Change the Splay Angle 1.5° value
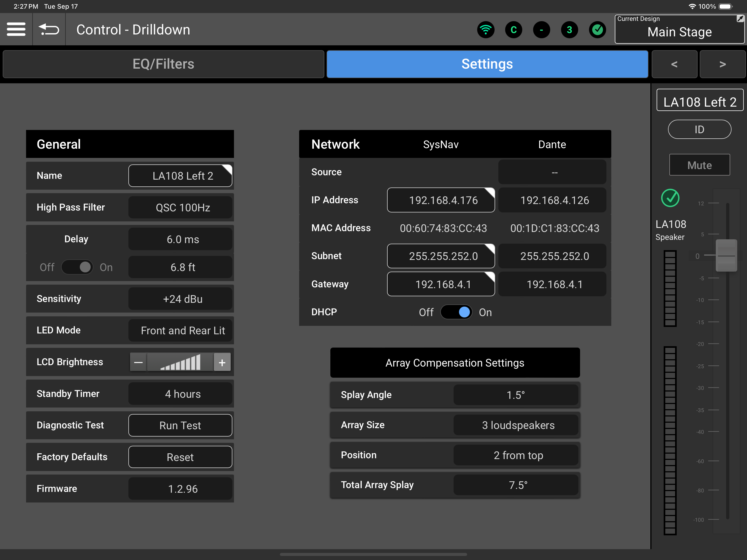The image size is (747, 560). click(516, 395)
